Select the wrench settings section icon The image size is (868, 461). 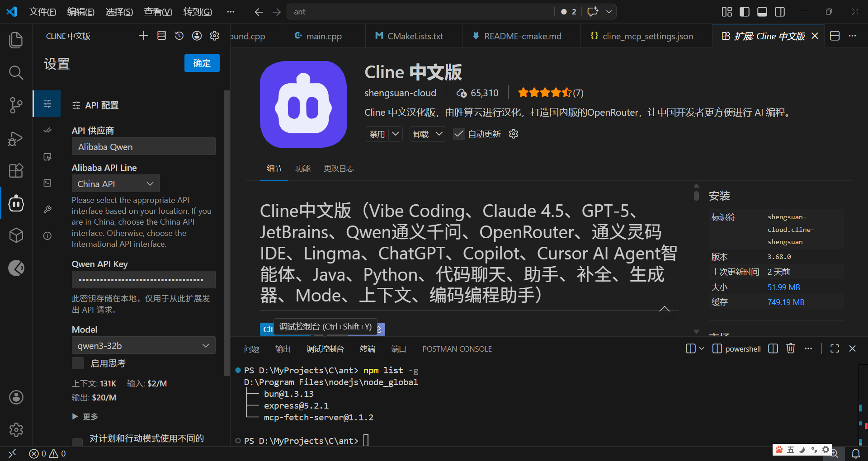tap(47, 209)
